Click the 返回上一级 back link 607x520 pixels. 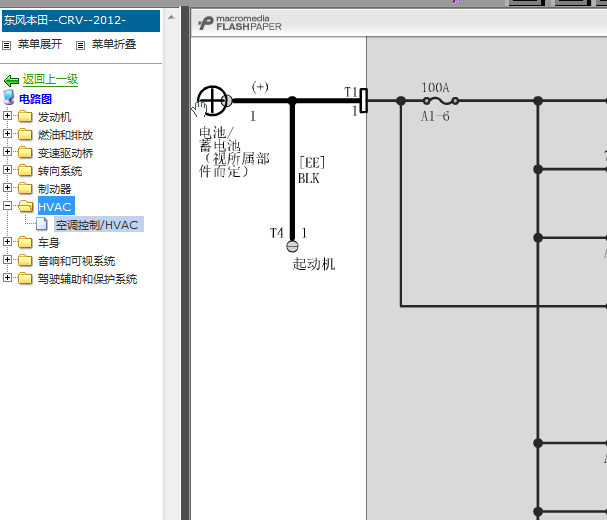pyautogui.click(x=50, y=79)
